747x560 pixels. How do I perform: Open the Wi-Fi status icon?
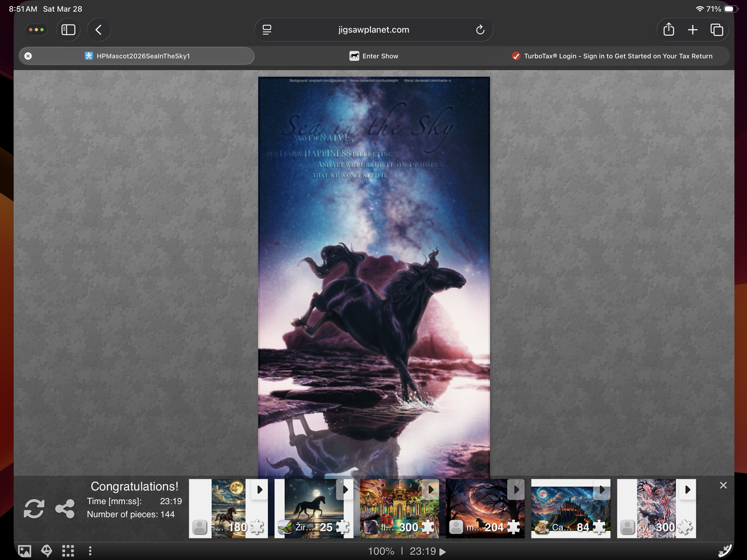[x=700, y=9]
